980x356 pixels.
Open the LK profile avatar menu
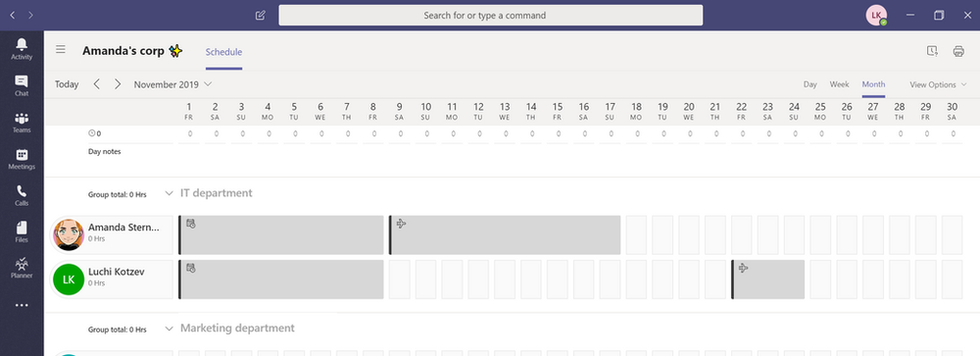coord(876,15)
